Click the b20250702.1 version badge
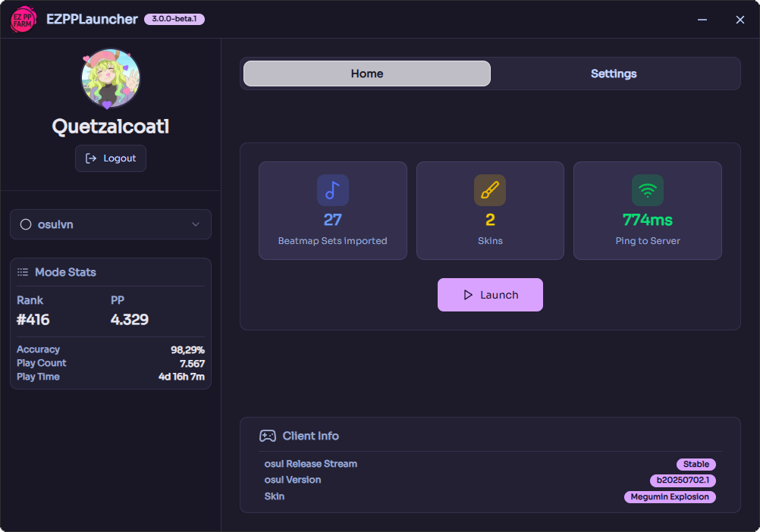760x532 pixels. tap(680, 480)
